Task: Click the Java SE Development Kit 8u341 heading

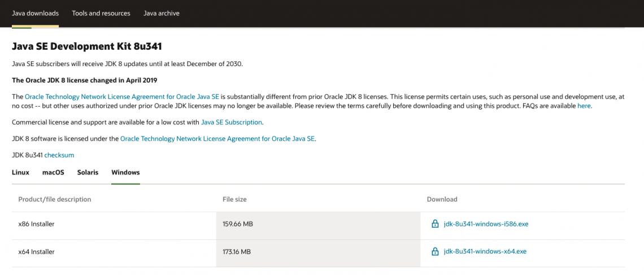Action: pos(87,46)
